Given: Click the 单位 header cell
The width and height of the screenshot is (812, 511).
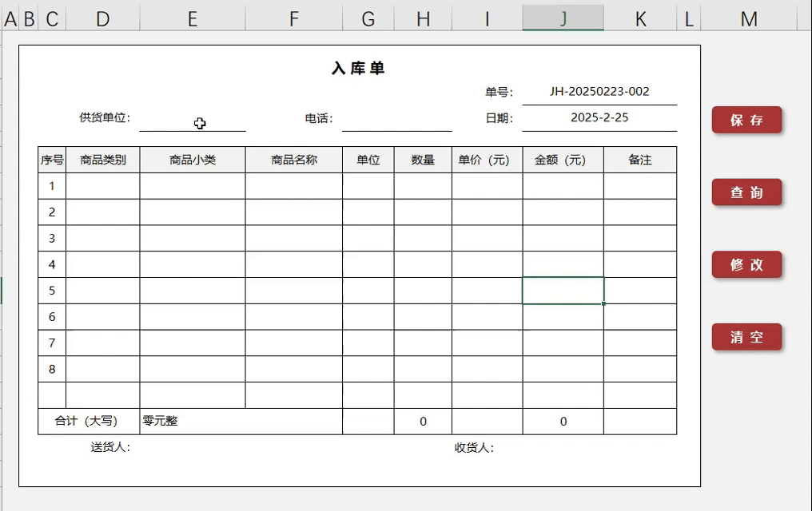Looking at the screenshot, I should pos(368,160).
